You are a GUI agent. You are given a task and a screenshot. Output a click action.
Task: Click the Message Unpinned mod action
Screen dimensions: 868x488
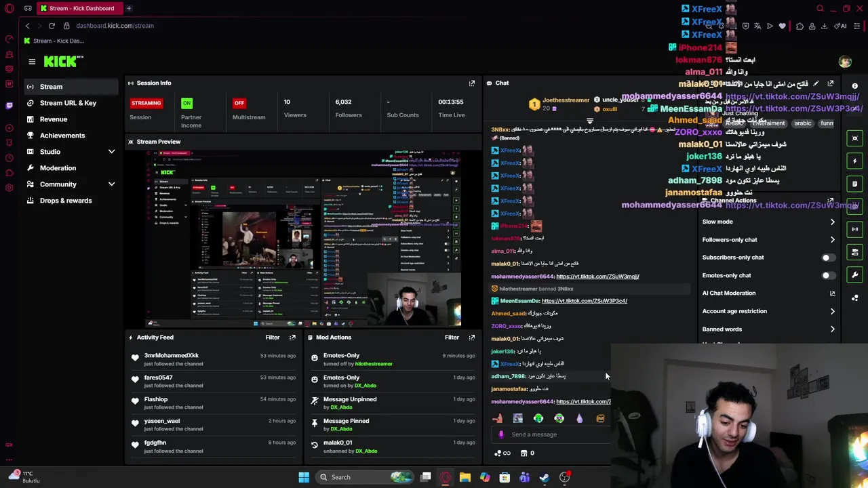click(350, 399)
